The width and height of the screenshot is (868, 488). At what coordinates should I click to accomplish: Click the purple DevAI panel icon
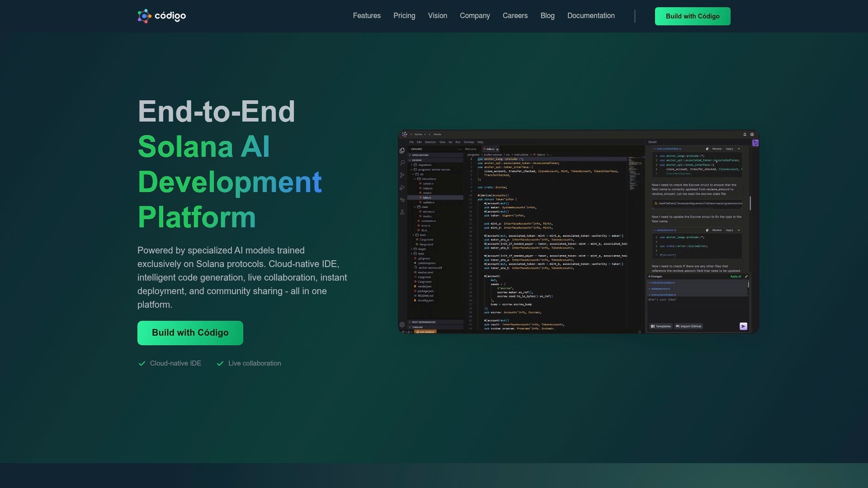pyautogui.click(x=755, y=143)
